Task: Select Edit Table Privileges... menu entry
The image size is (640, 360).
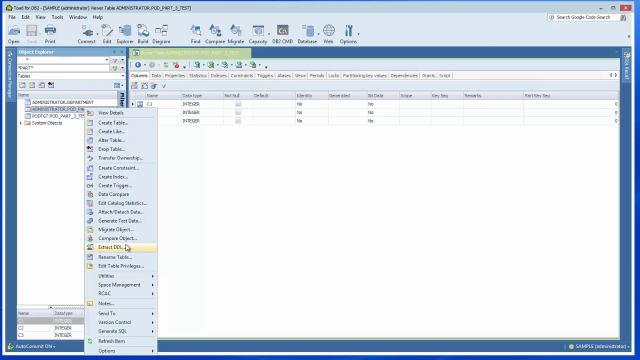Action: (x=121, y=266)
